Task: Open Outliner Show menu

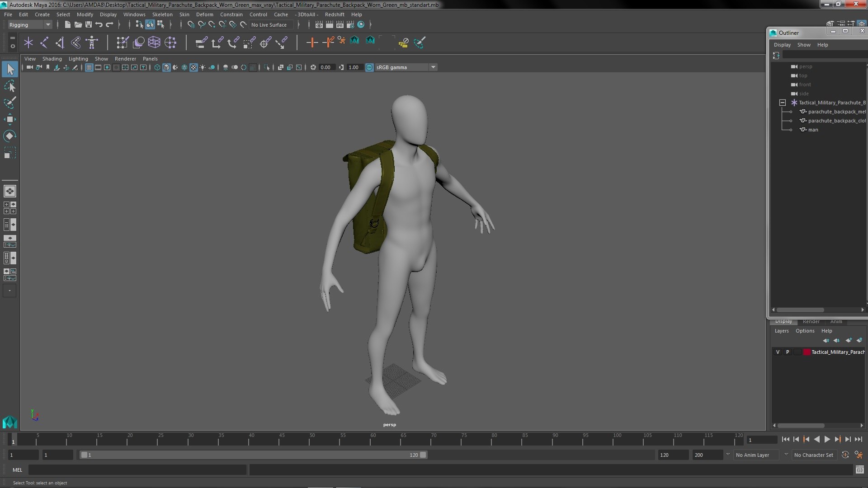Action: tap(803, 45)
